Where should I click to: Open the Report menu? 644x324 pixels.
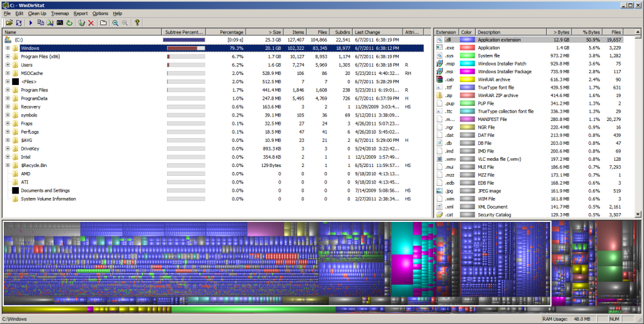point(81,13)
